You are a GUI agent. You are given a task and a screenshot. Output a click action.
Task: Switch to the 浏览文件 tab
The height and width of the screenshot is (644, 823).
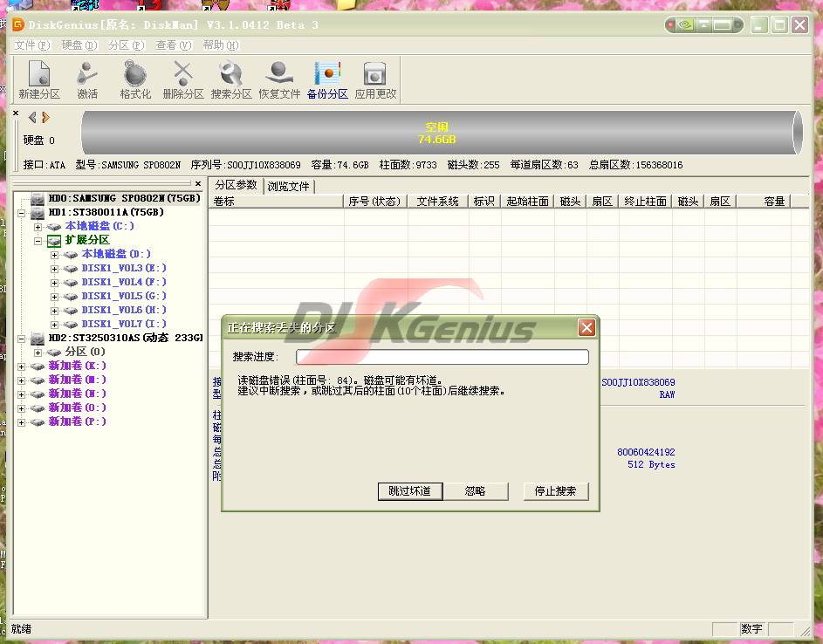pos(289,187)
